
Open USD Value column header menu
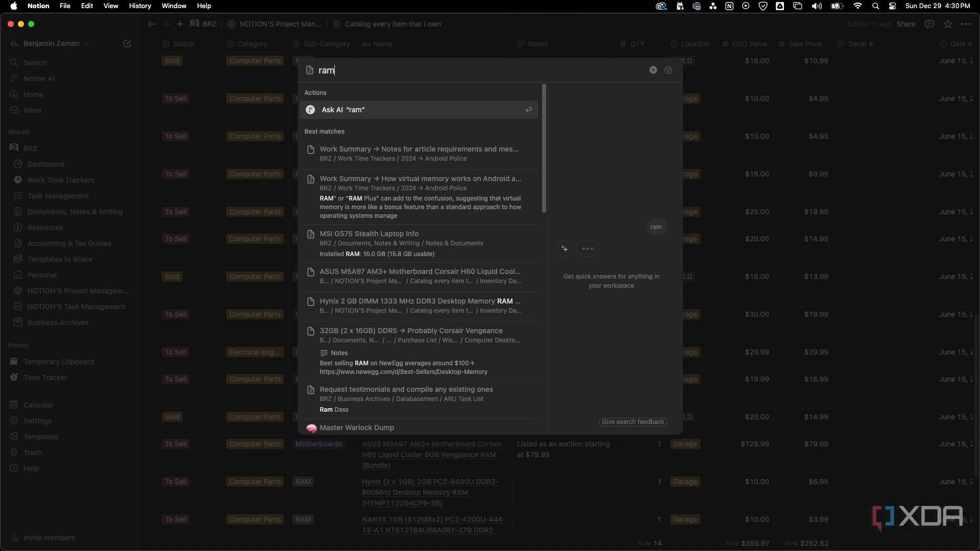745,44
